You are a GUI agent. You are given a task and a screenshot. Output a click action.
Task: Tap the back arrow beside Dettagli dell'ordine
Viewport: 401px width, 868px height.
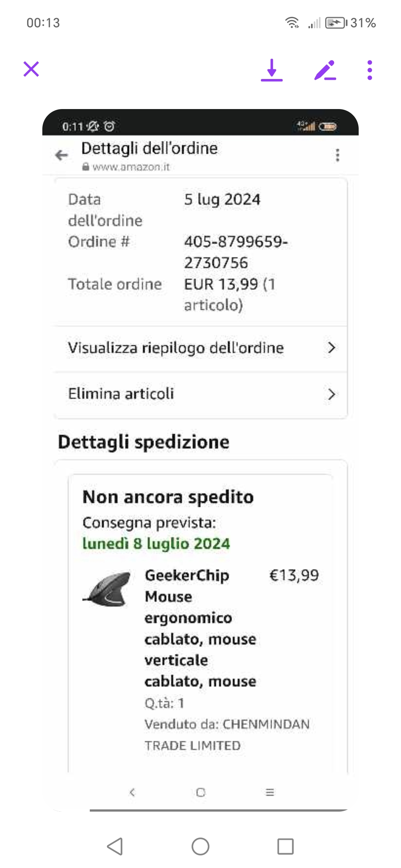point(62,155)
